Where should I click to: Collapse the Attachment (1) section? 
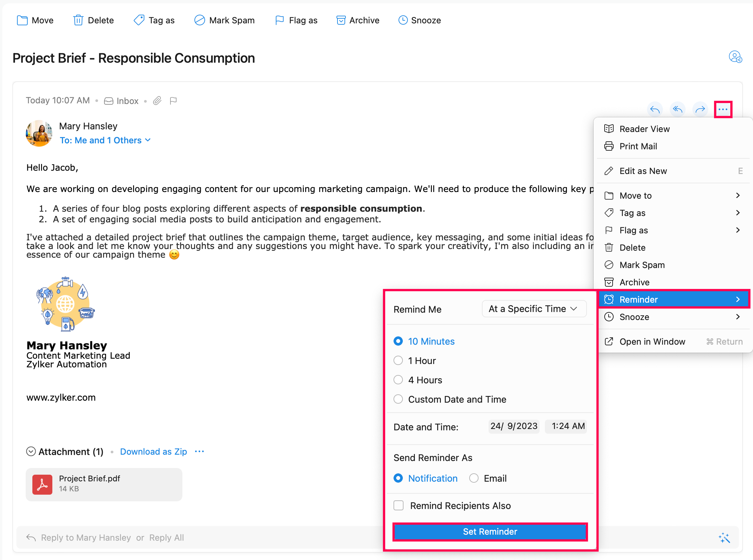31,452
